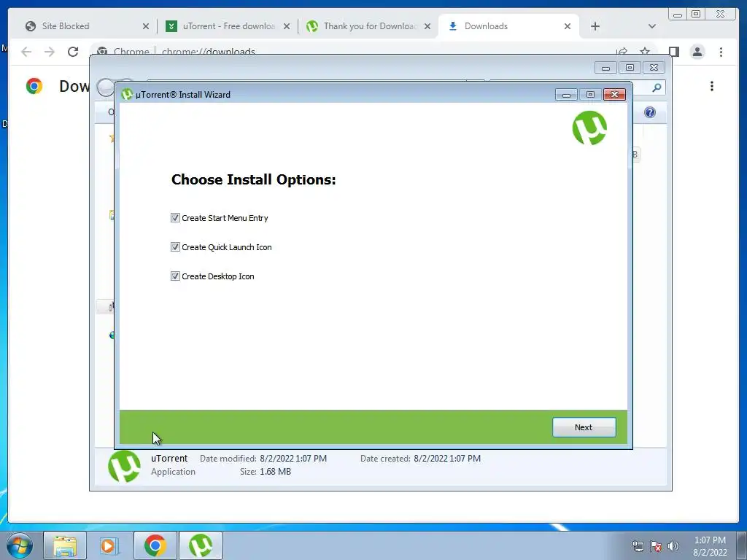Open the Windows Start menu

click(x=20, y=545)
